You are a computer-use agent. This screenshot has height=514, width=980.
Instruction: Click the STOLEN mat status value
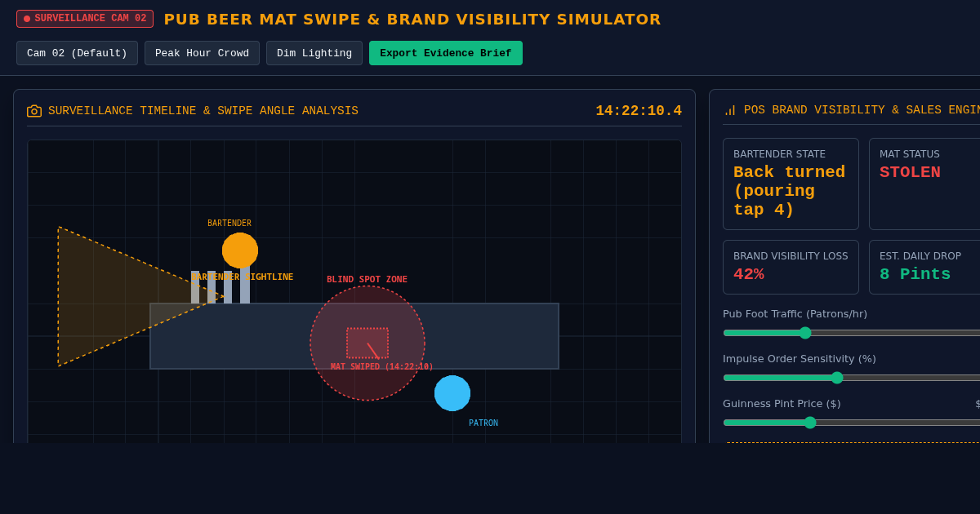tap(910, 173)
